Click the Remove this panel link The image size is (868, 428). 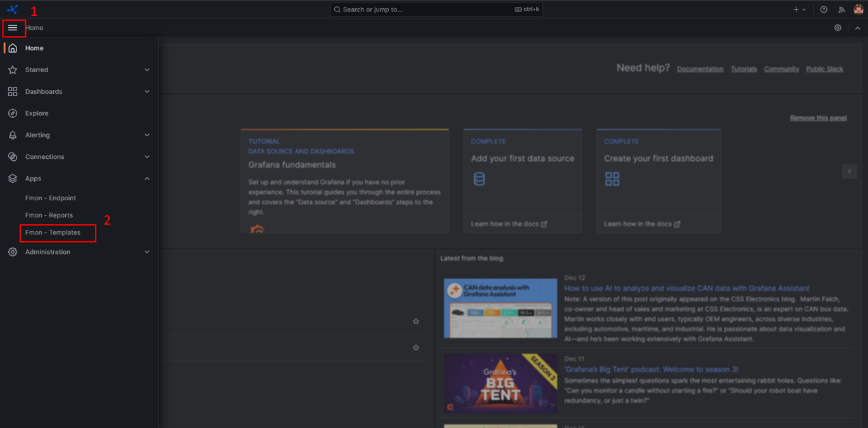[x=818, y=118]
